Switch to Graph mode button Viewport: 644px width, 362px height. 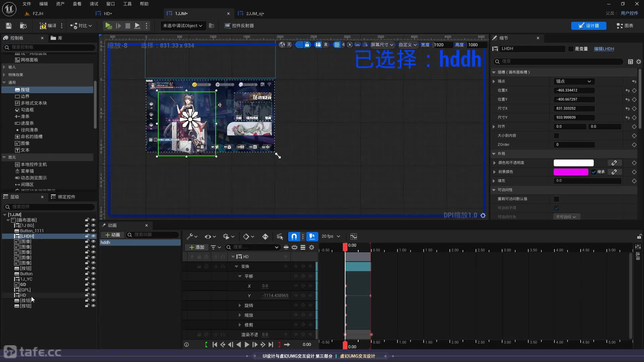[x=625, y=26]
